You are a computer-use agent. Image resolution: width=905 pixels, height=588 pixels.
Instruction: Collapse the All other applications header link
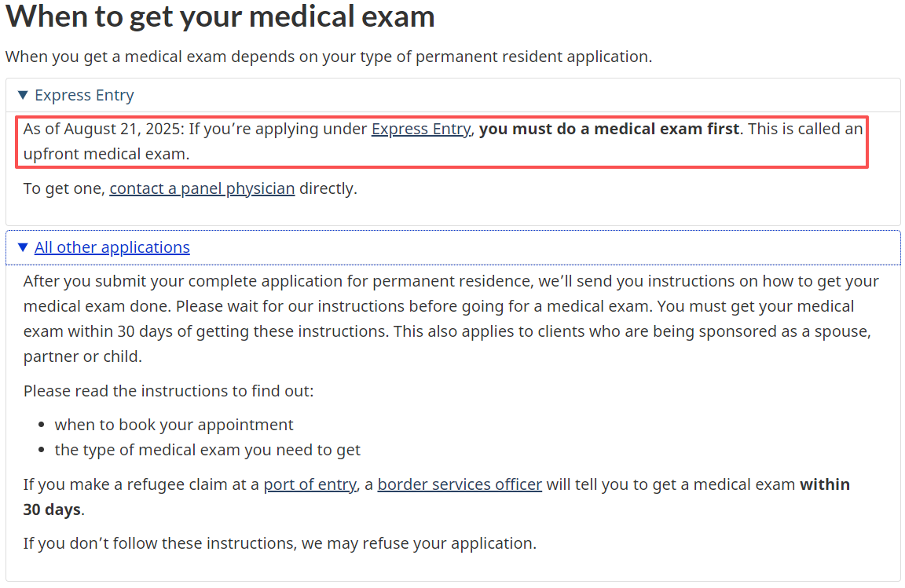tap(112, 248)
